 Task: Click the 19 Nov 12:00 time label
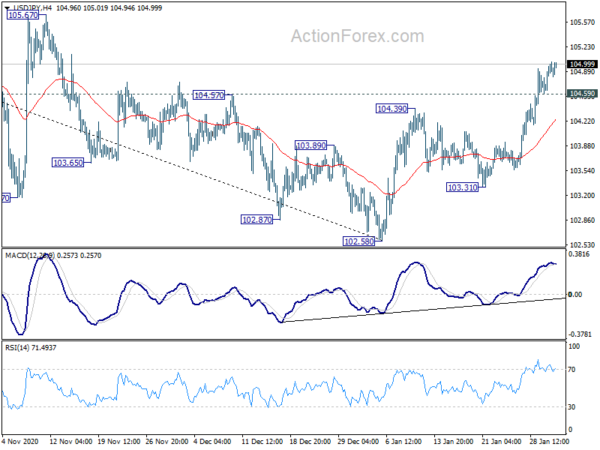[119, 441]
